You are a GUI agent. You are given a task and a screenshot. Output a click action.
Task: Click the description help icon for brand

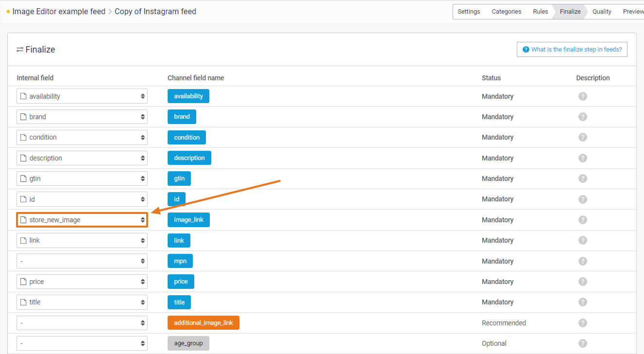tap(583, 117)
